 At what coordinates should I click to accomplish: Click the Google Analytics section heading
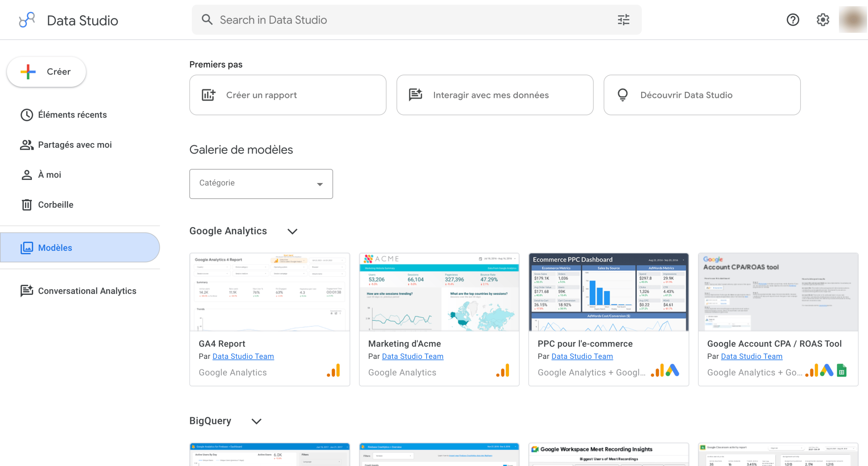(228, 231)
